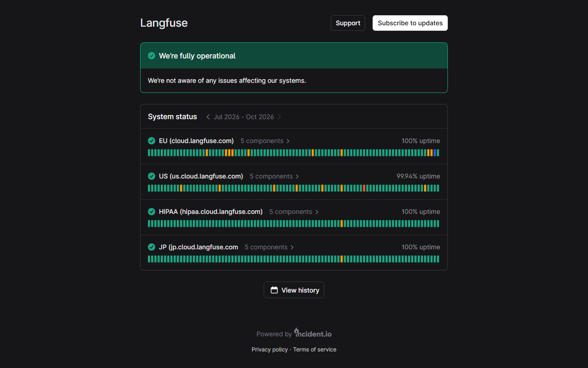Go to the next date range with the right chevron
Viewport: 588px width, 368px height.
pos(279,117)
